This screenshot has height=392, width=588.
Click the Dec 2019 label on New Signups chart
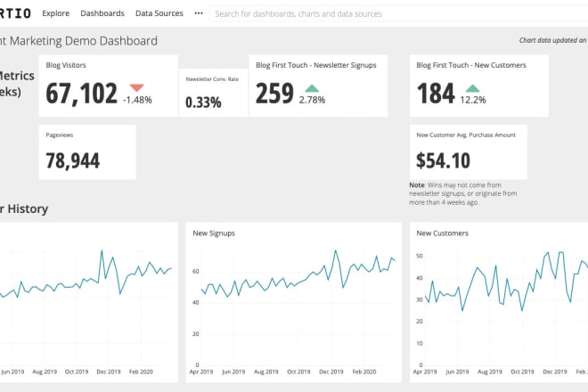pyautogui.click(x=331, y=372)
